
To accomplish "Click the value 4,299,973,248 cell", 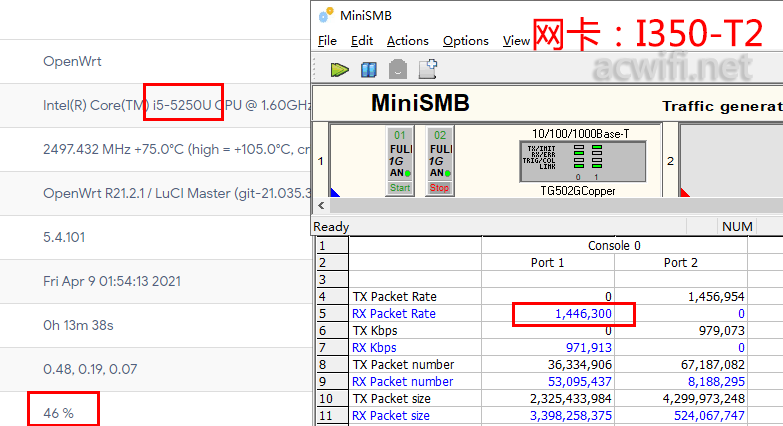I will (x=704, y=399).
